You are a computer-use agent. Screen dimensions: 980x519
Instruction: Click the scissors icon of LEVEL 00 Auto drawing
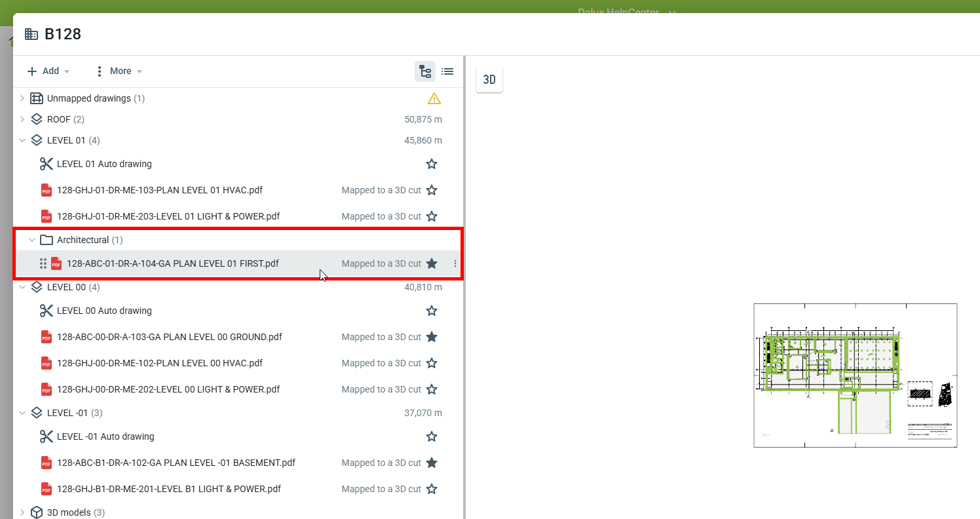(46, 311)
